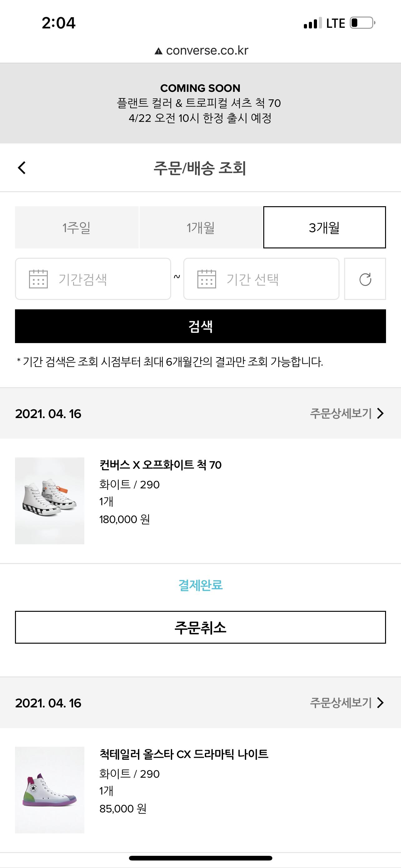This screenshot has height=868, width=401.
Task: Click the end date calendar icon
Action: click(206, 279)
